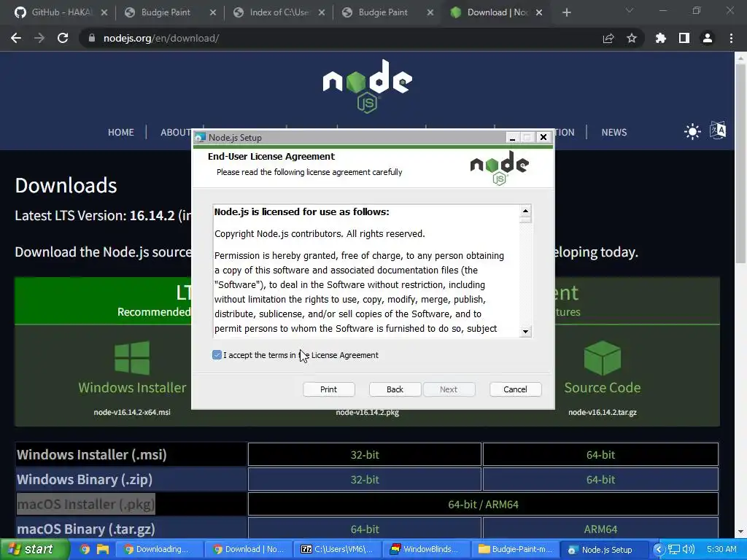Image resolution: width=747 pixels, height=560 pixels.
Task: Open the Chrome extensions puzzle icon
Action: [x=661, y=38]
